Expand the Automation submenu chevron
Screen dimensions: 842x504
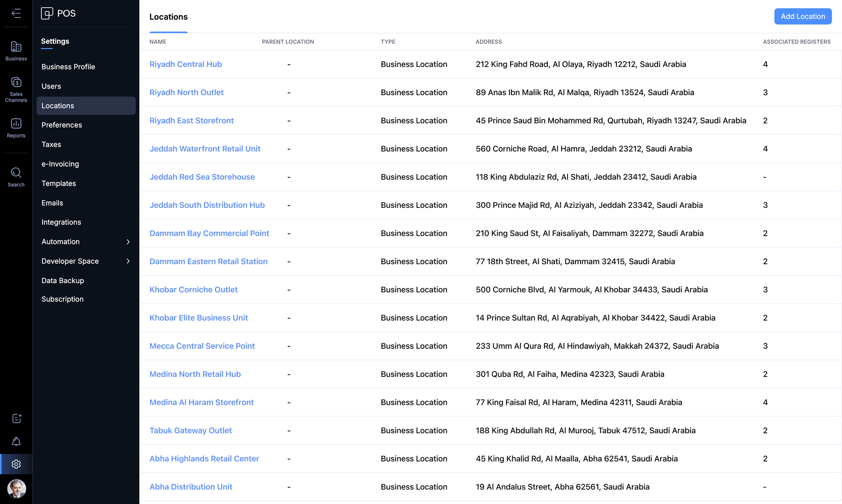pos(128,241)
